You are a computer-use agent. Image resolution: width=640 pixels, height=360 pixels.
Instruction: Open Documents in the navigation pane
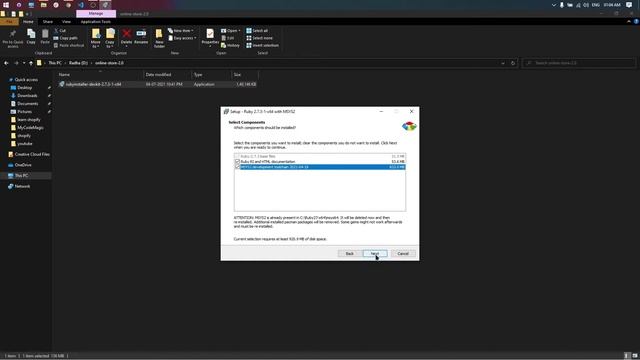[x=27, y=104]
